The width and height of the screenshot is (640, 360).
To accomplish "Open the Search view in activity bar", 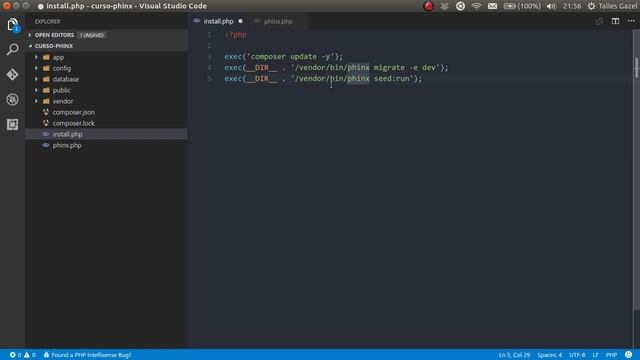I will (x=12, y=49).
